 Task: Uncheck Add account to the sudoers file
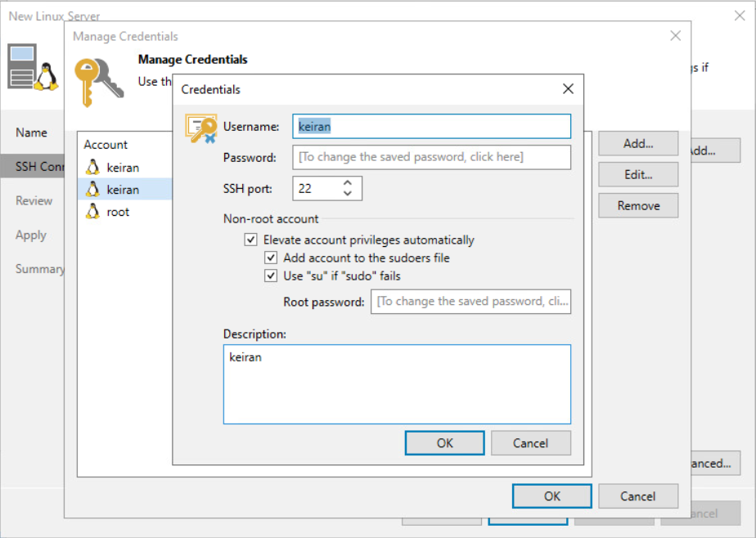(271, 258)
